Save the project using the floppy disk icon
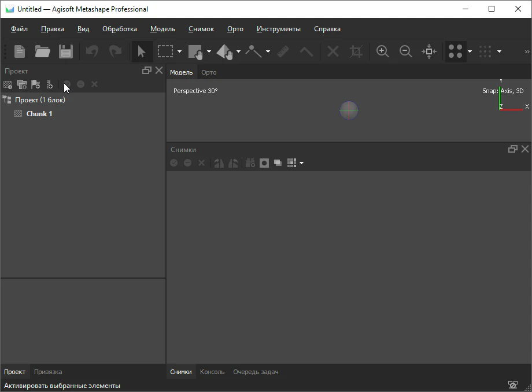 point(65,51)
